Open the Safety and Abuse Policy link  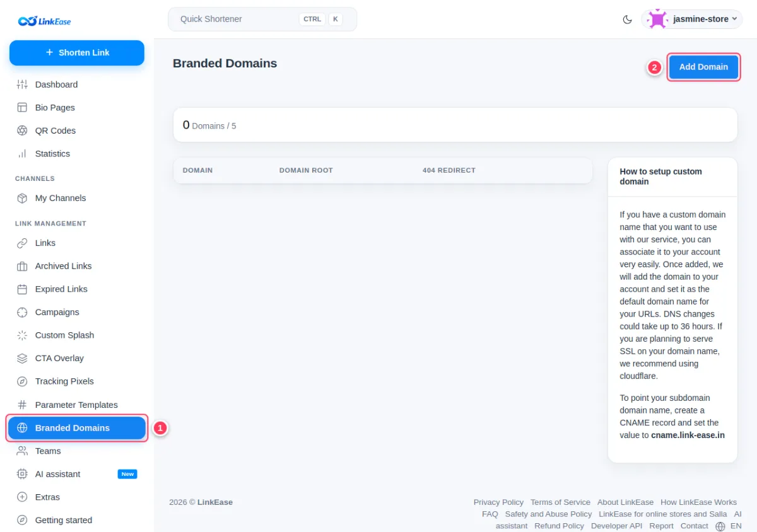(x=548, y=514)
